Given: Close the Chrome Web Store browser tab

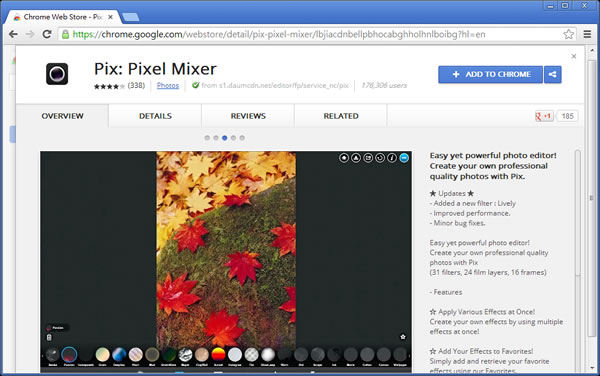Looking at the screenshot, I should [111, 17].
